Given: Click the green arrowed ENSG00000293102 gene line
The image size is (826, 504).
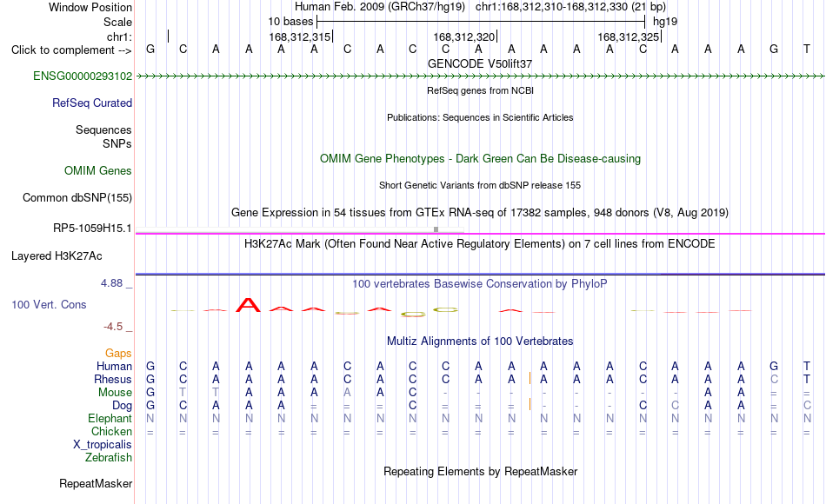Looking at the screenshot, I should [x=480, y=76].
